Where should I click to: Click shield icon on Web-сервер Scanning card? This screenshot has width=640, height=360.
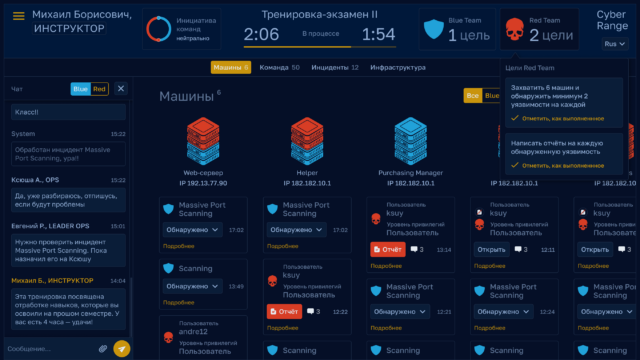tap(168, 268)
